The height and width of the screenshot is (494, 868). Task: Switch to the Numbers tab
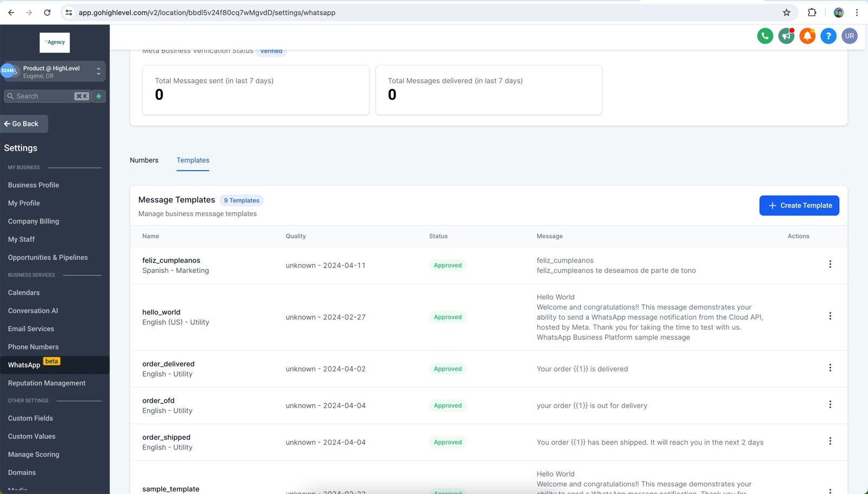pyautogui.click(x=144, y=160)
